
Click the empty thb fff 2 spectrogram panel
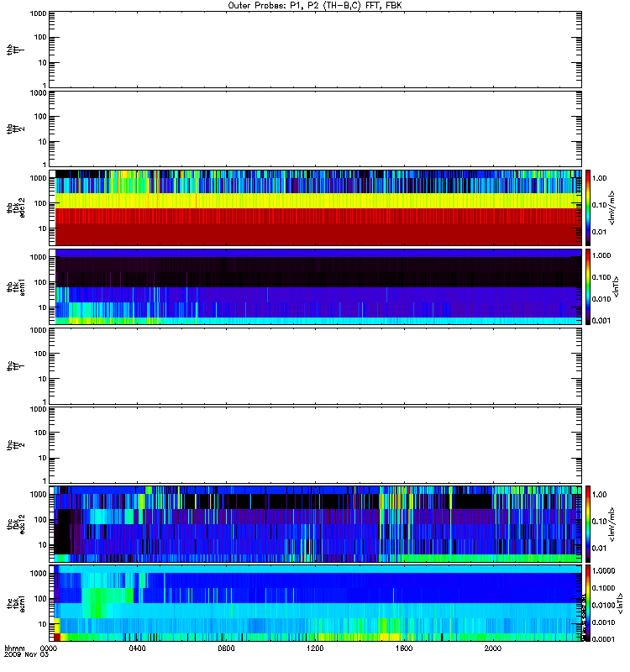pos(316,129)
